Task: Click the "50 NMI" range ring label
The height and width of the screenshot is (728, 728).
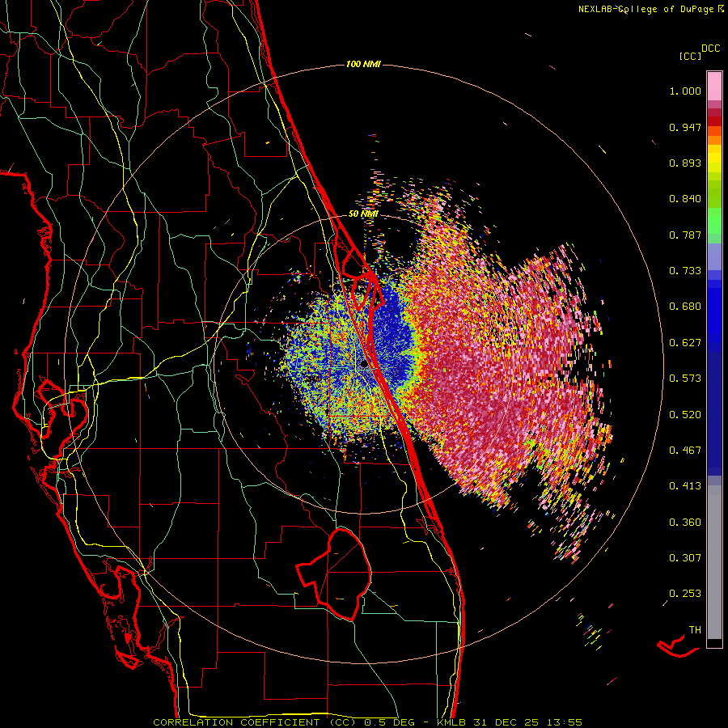Action: point(363,214)
